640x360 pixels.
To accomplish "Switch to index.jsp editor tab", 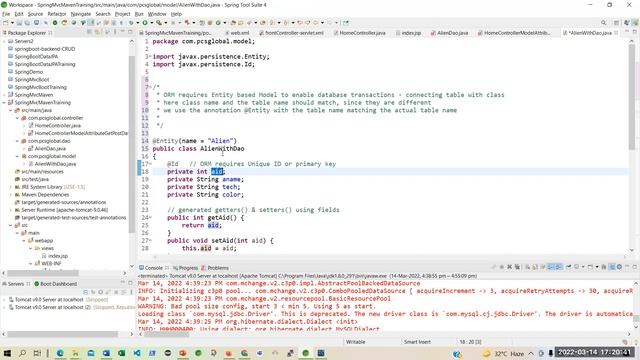I will pyautogui.click(x=408, y=33).
